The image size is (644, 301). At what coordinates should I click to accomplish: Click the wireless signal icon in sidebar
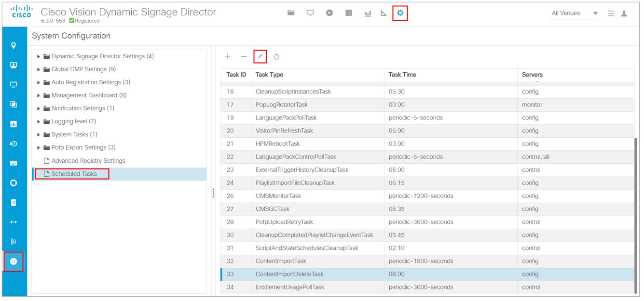tap(14, 241)
